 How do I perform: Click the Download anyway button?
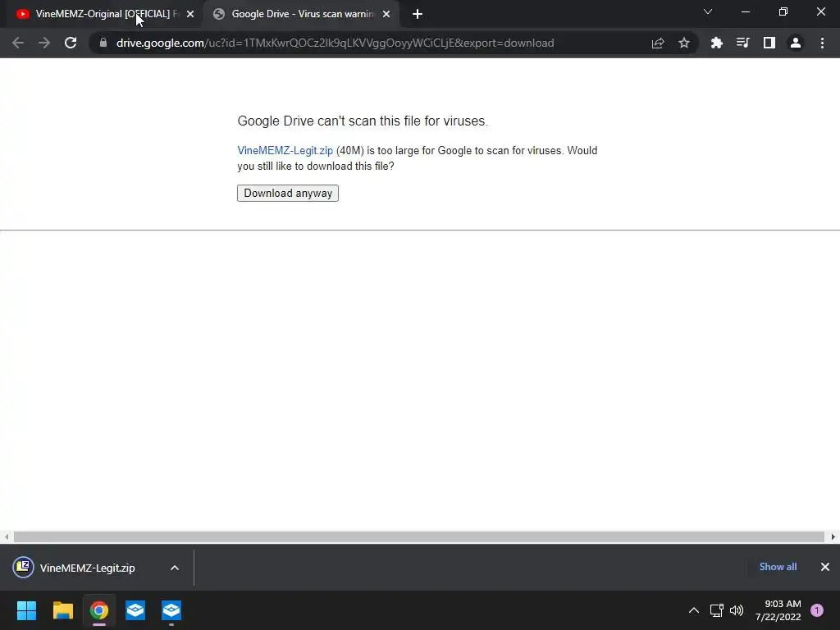pos(288,194)
